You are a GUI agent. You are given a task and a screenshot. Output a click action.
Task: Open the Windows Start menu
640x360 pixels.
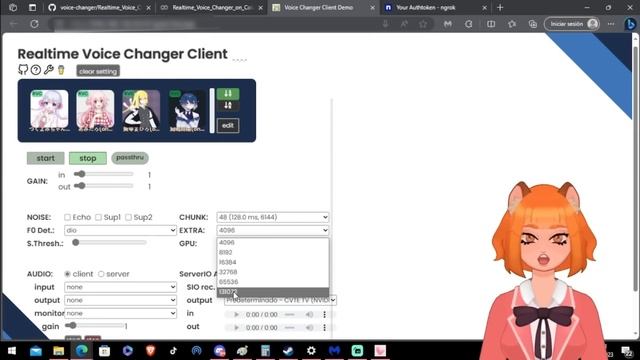12,351
